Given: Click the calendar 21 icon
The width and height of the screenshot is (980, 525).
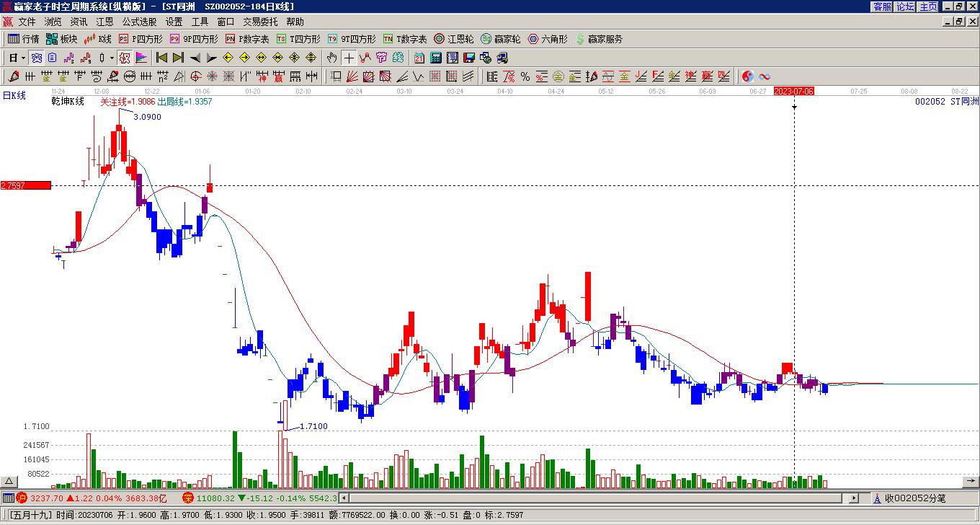Looking at the screenshot, I should 419,58.
